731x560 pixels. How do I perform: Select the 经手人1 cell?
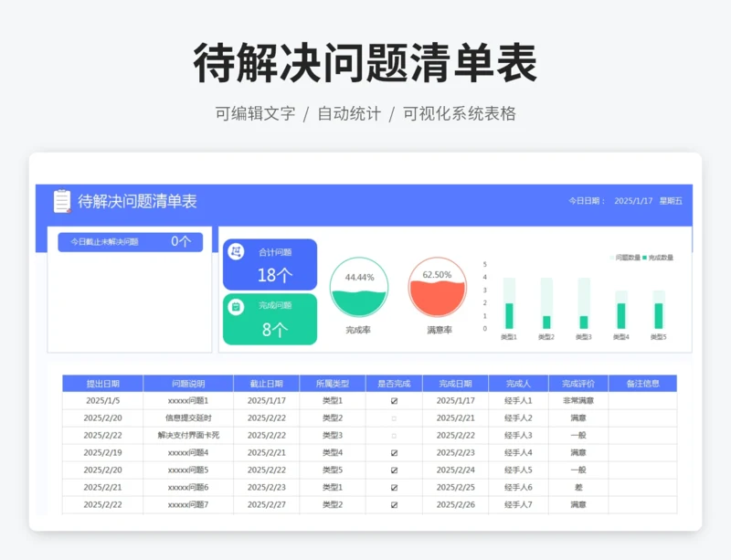pos(518,400)
